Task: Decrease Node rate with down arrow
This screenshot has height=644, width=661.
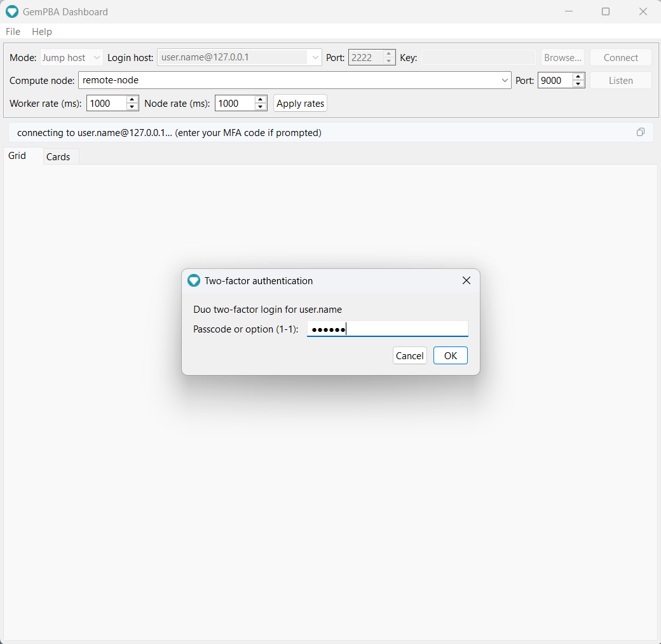Action: 261,107
